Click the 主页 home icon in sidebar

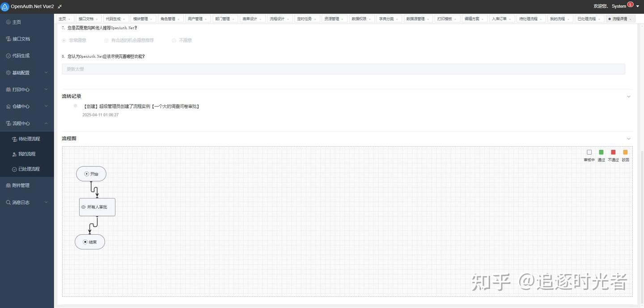point(8,21)
